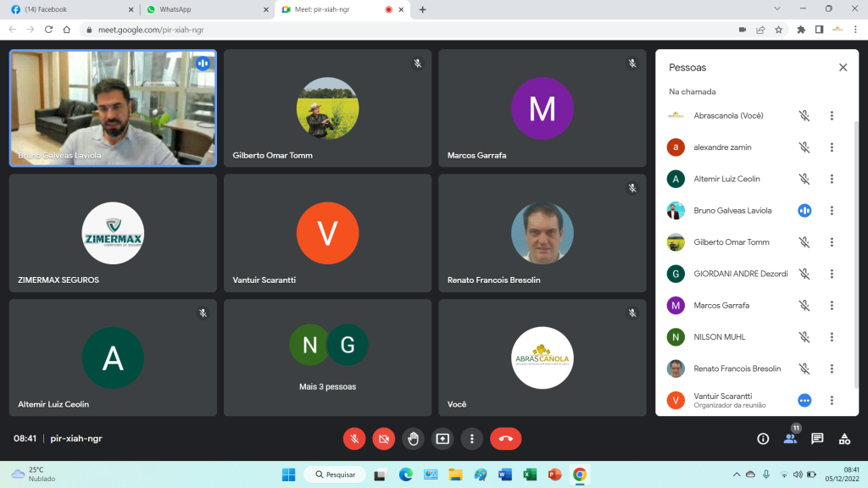Open the activities icon
868x488 pixels.
(844, 438)
